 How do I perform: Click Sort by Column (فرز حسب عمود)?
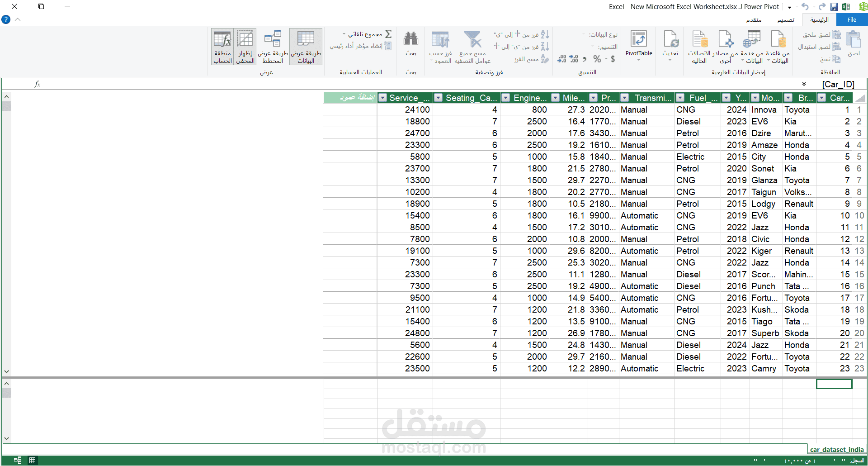[x=440, y=46]
